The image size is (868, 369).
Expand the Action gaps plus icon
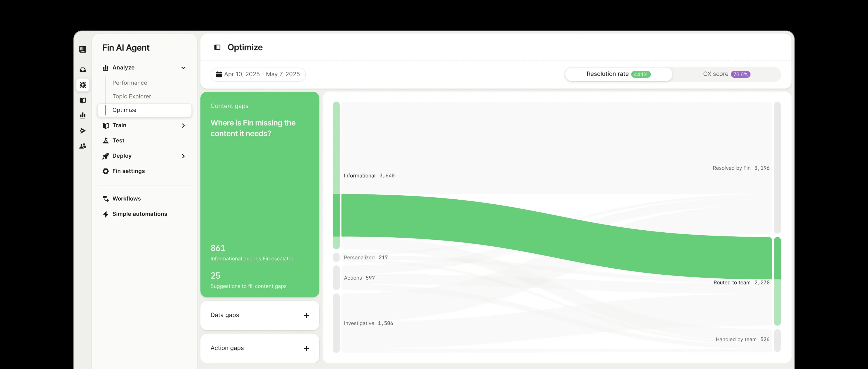click(x=306, y=348)
